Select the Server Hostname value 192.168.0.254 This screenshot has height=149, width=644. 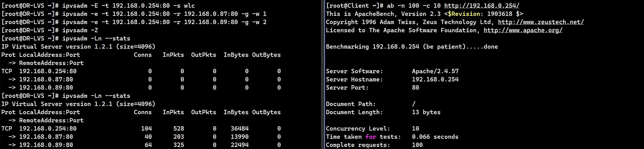[x=435, y=79]
